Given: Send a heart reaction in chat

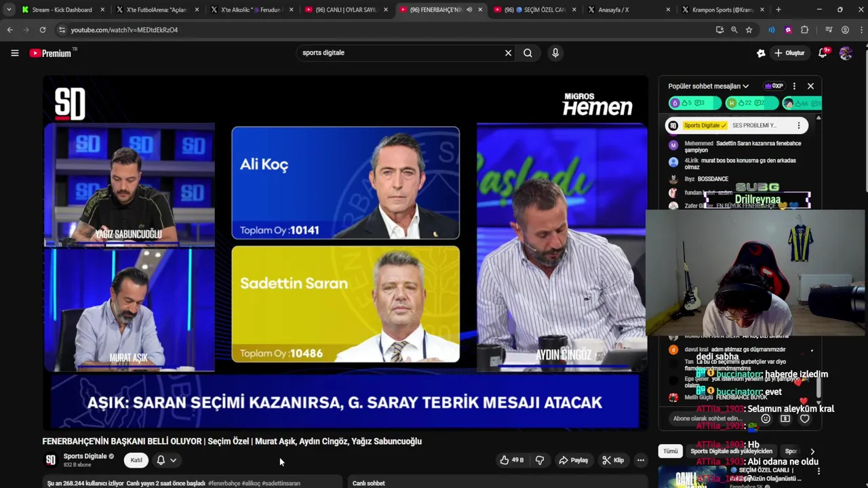Looking at the screenshot, I should [805, 419].
